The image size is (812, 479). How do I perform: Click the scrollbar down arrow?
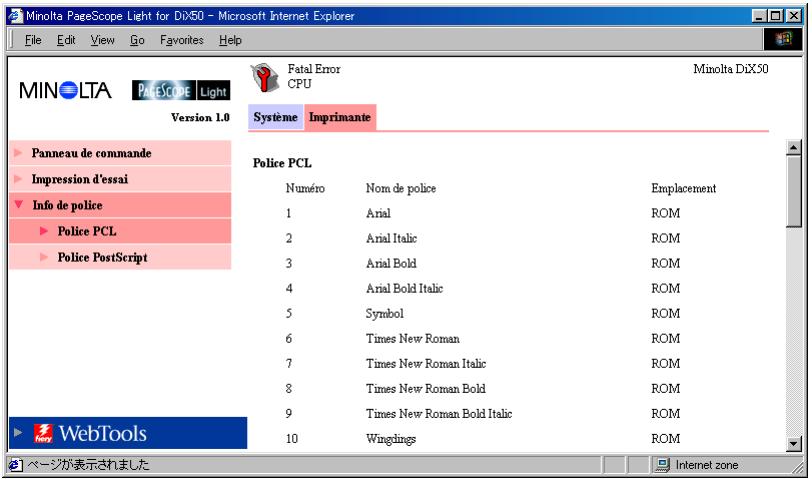(793, 444)
